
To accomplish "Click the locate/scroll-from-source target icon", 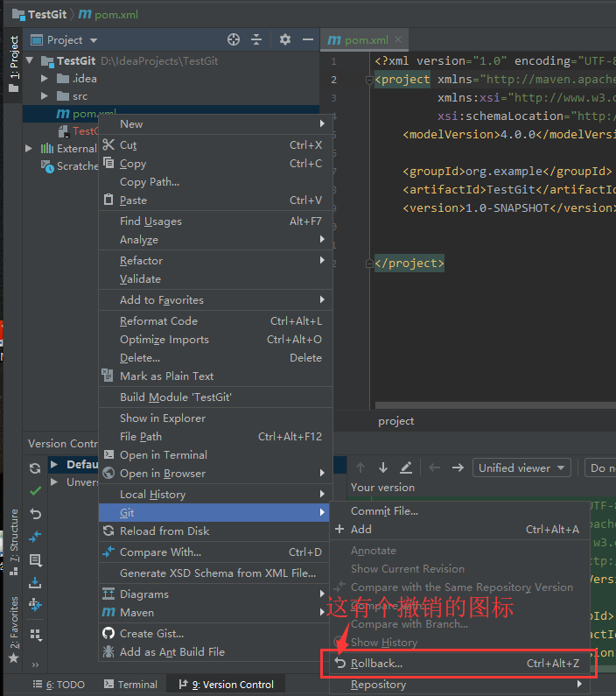I will pos(234,39).
